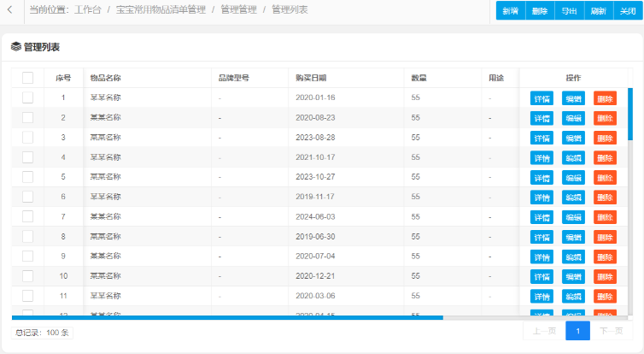Viewport: 644px width, 354px height.
Task: Open 工作台 breadcrumb link
Action: 88,10
